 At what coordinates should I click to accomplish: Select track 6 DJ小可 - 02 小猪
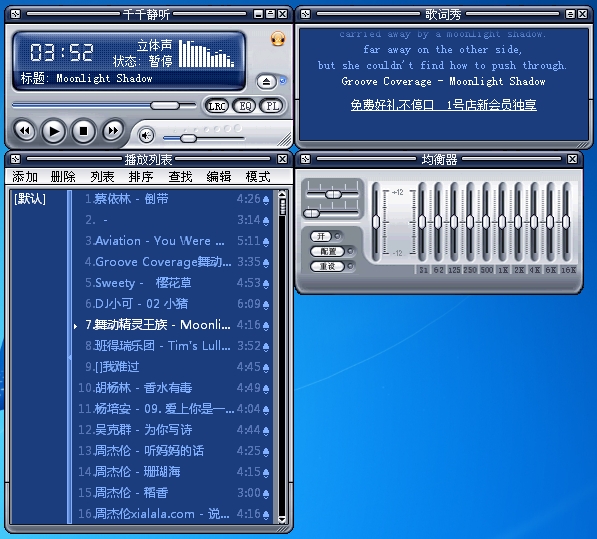[x=174, y=304]
